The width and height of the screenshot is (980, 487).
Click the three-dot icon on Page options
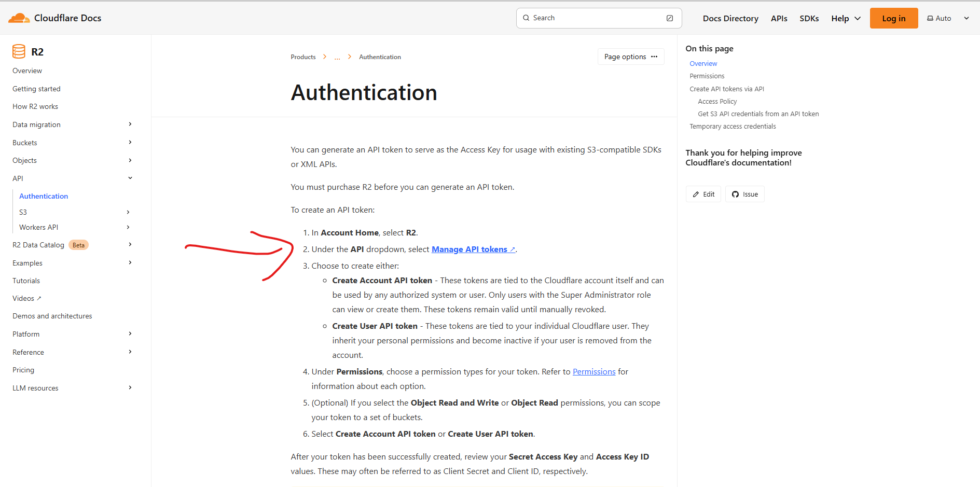[x=654, y=57]
